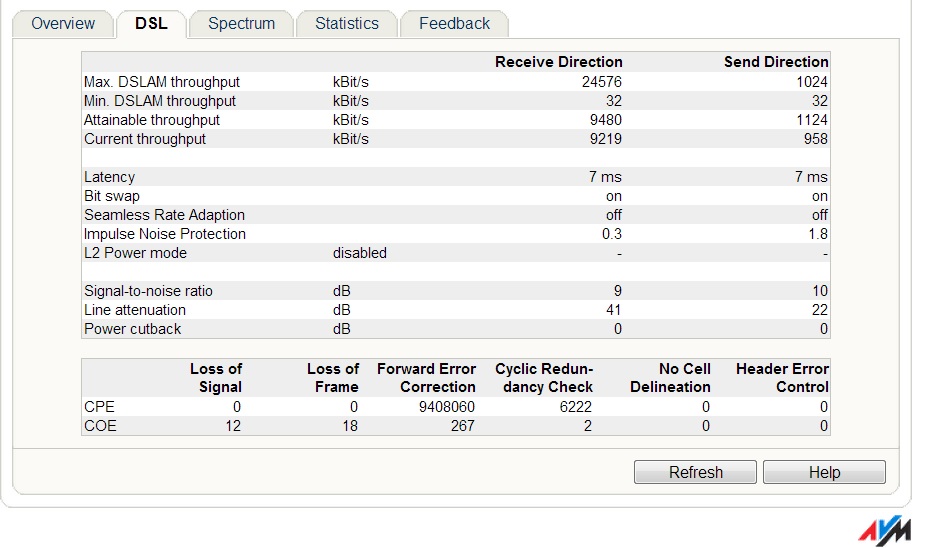Click the Latency row label
934x548 pixels.
[x=110, y=177]
